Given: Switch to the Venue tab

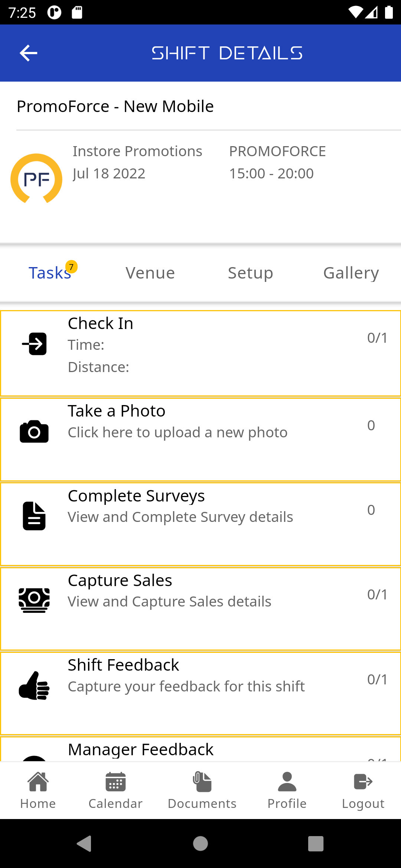Looking at the screenshot, I should (x=150, y=273).
